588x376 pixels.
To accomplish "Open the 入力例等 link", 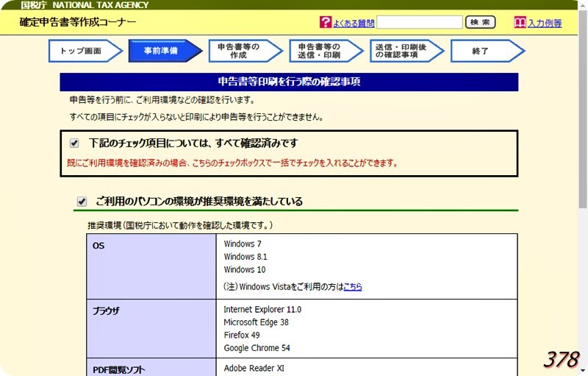I will pyautogui.click(x=545, y=24).
